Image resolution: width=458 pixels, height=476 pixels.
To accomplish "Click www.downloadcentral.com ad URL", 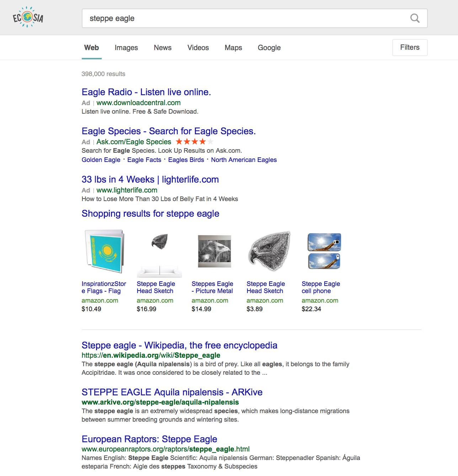I will pyautogui.click(x=138, y=103).
